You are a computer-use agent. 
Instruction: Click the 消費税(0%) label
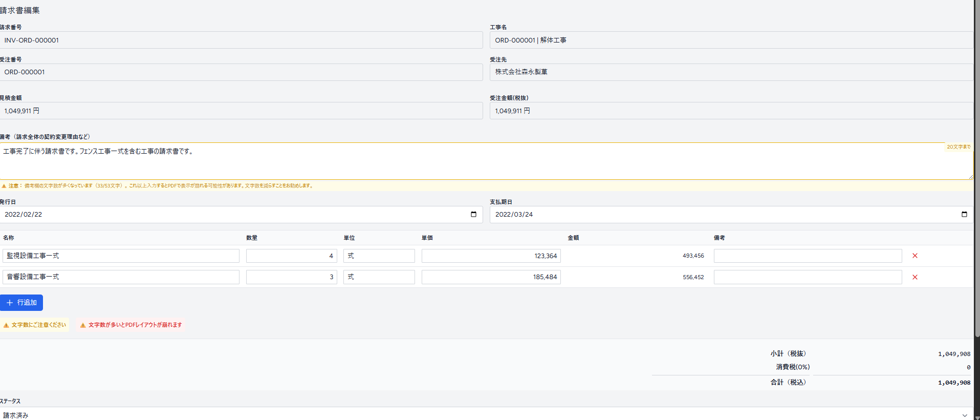[793, 367]
